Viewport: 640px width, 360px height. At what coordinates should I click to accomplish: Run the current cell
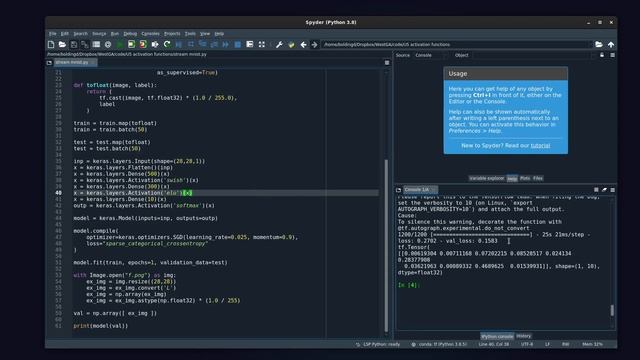(131, 44)
